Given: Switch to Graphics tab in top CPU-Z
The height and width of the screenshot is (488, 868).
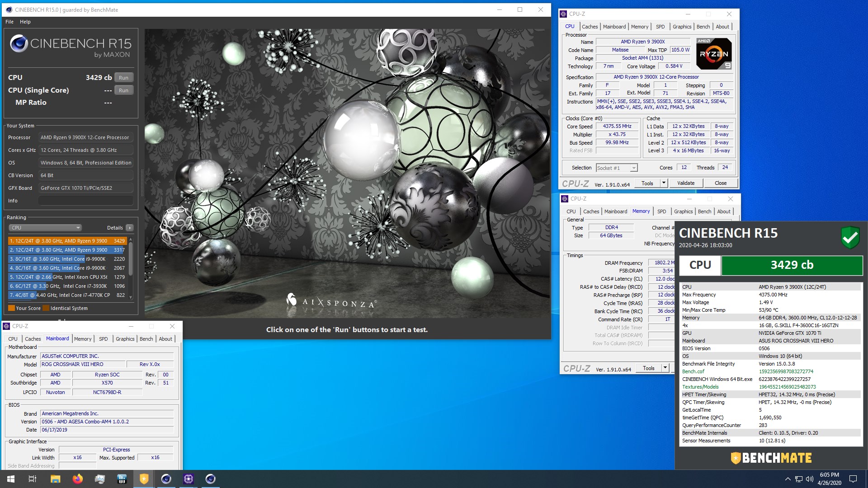Looking at the screenshot, I should pyautogui.click(x=682, y=27).
